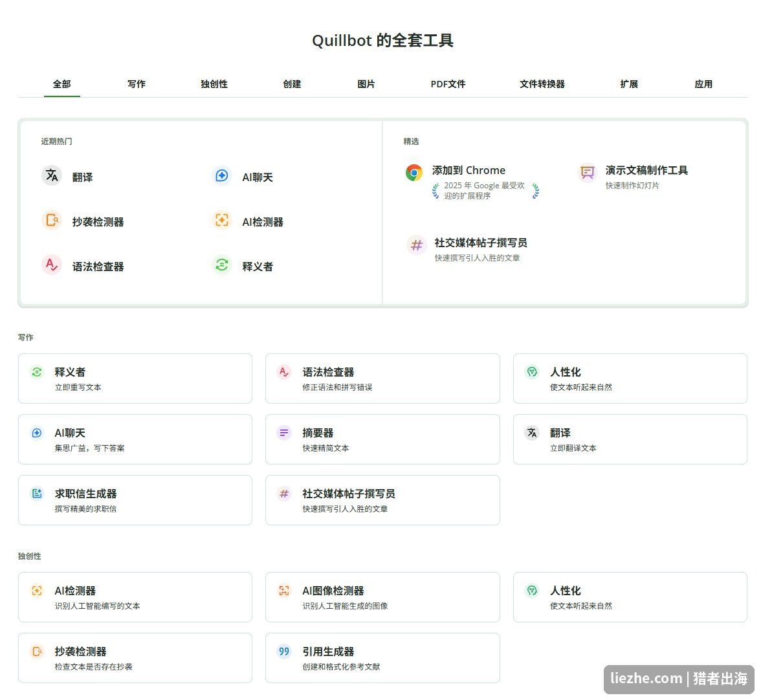Open the 应用 tab
The image size is (761, 700).
[x=703, y=84]
